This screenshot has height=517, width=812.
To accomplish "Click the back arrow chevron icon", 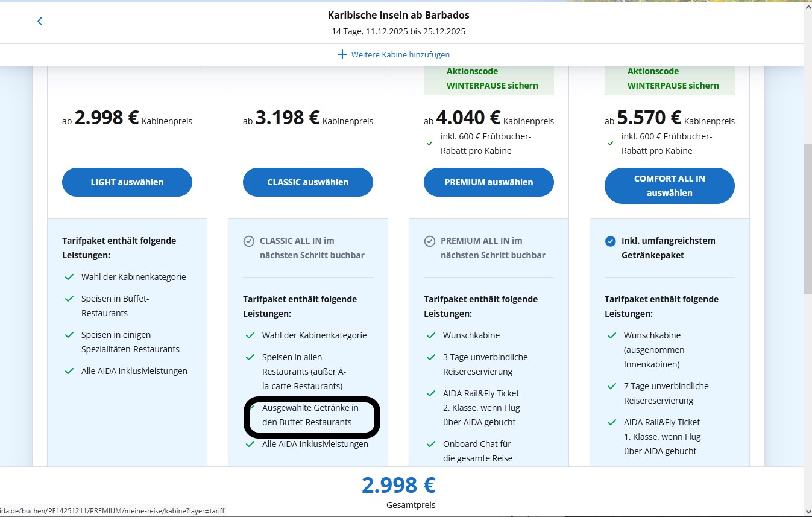I will tap(40, 21).
